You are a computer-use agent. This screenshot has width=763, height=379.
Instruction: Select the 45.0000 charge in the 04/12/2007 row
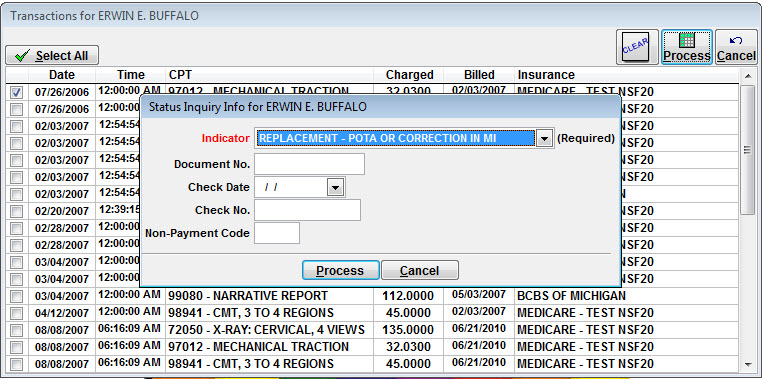pos(409,313)
